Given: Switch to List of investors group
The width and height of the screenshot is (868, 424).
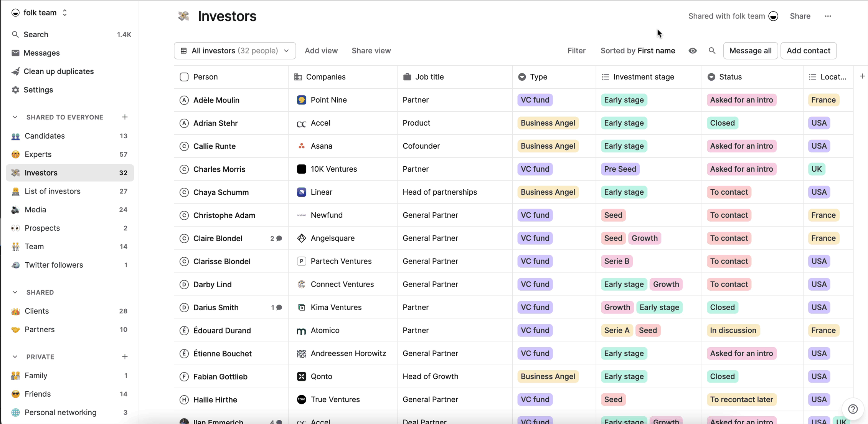Looking at the screenshot, I should click(x=53, y=191).
